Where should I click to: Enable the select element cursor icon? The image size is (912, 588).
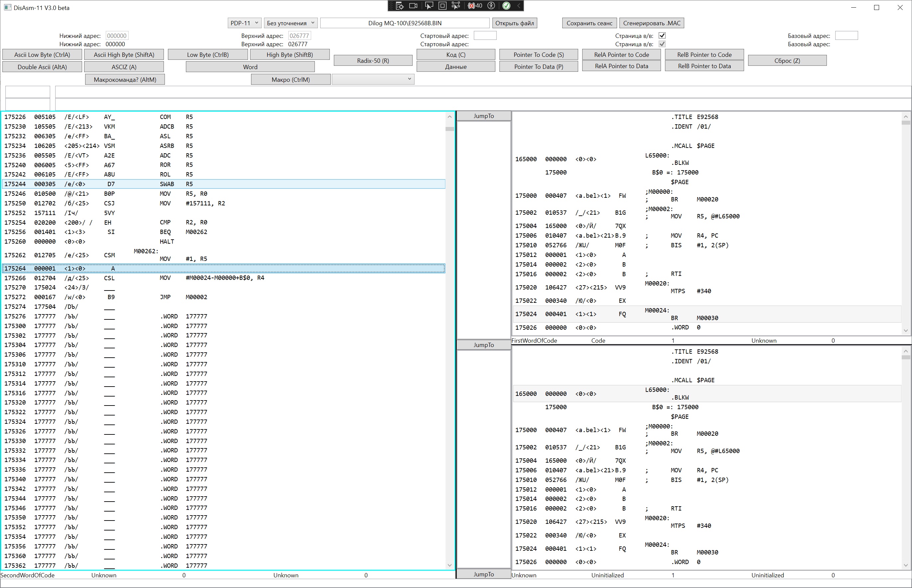(429, 6)
